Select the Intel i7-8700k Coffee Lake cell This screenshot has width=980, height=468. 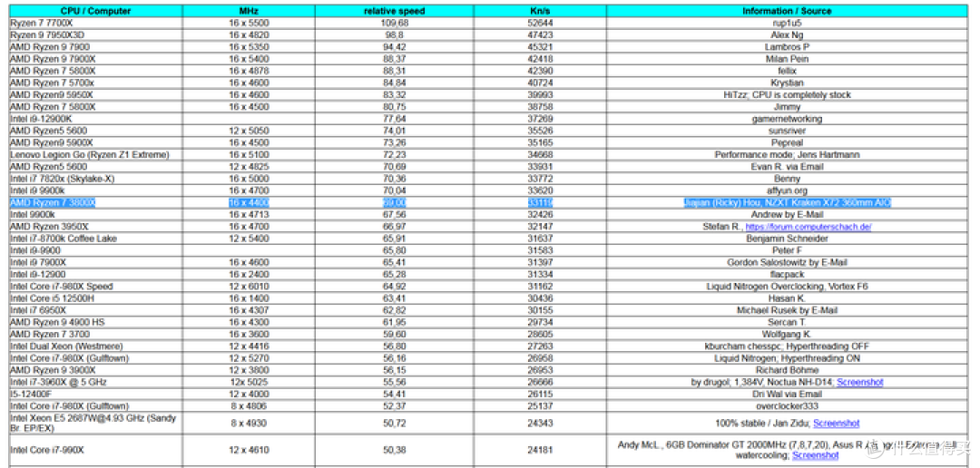pos(95,238)
